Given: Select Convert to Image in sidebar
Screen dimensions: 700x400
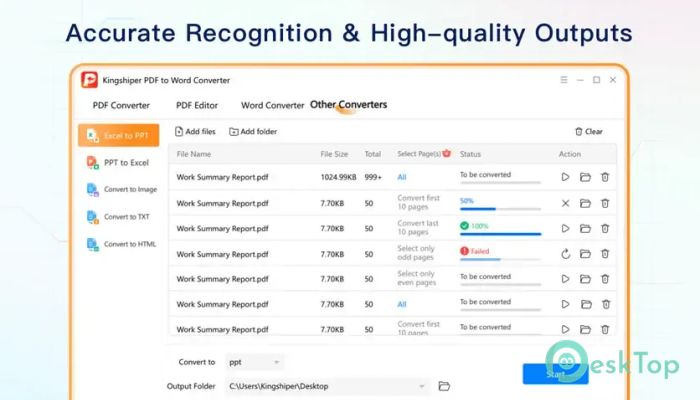Looking at the screenshot, I should point(122,189).
